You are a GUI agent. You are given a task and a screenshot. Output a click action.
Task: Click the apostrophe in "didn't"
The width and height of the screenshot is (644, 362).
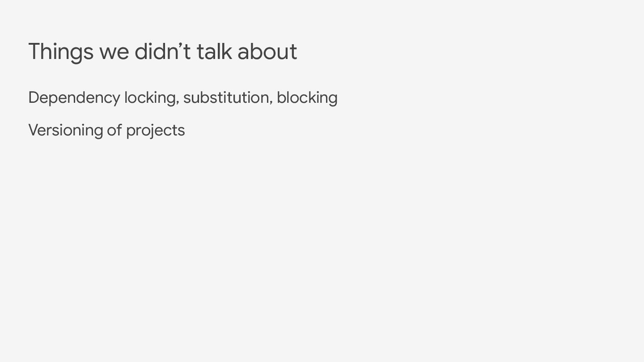(x=181, y=45)
